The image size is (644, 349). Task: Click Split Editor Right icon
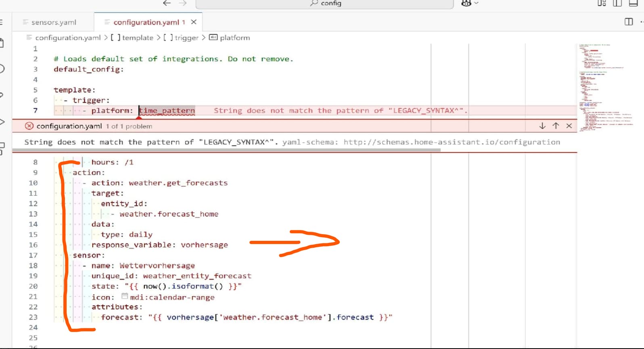pyautogui.click(x=628, y=22)
